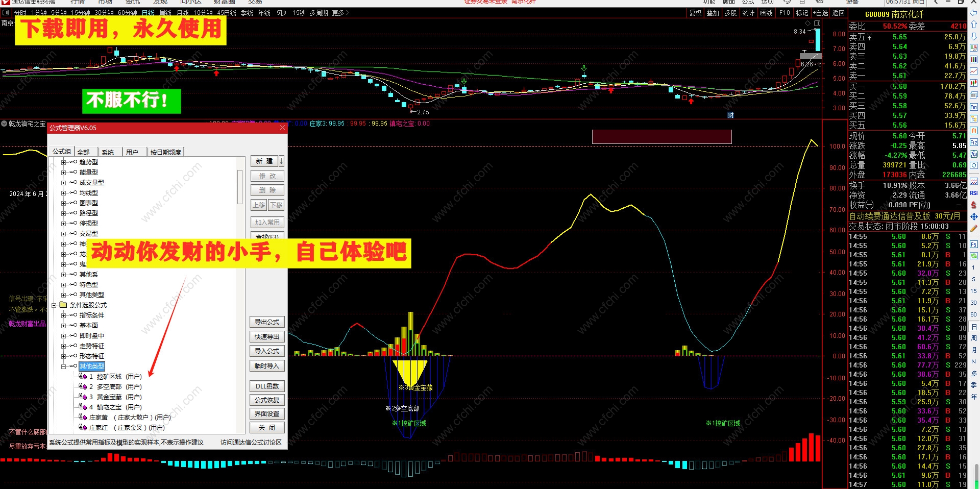
Task: Expand the 指标条件 tree node
Action: coord(63,315)
